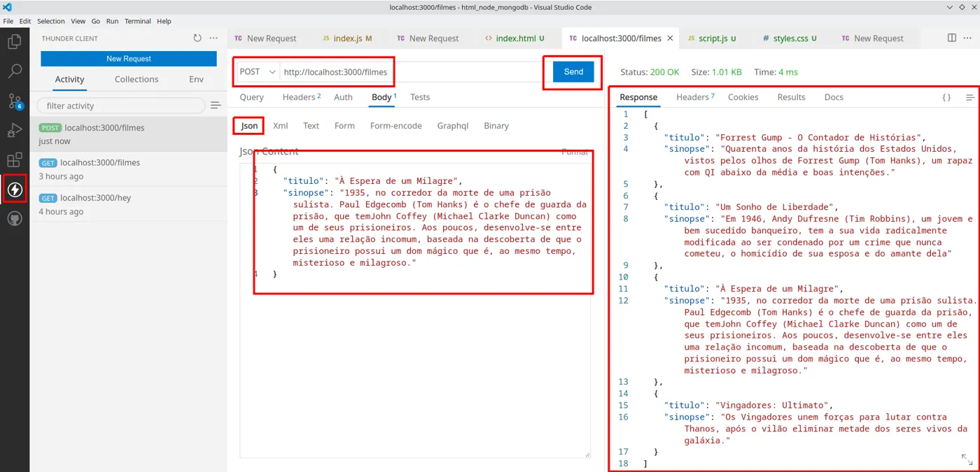Click the split editor icon
This screenshot has height=472, width=980.
pyautogui.click(x=951, y=38)
